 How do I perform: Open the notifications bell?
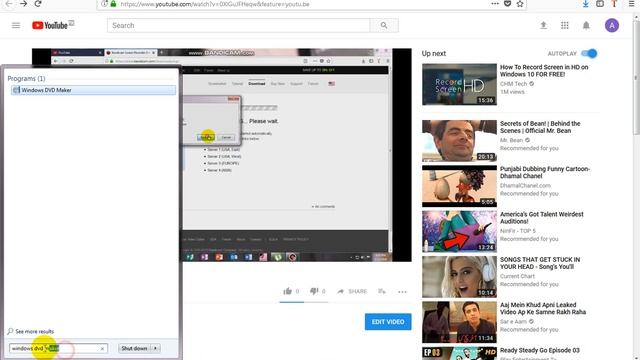(x=586, y=25)
